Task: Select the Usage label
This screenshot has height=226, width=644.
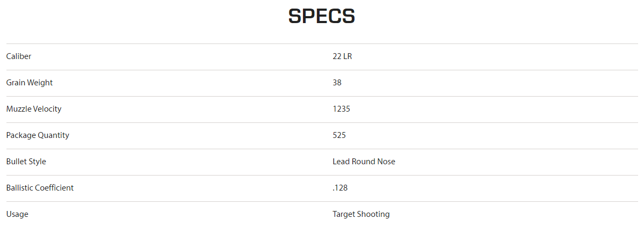Action: click(17, 214)
